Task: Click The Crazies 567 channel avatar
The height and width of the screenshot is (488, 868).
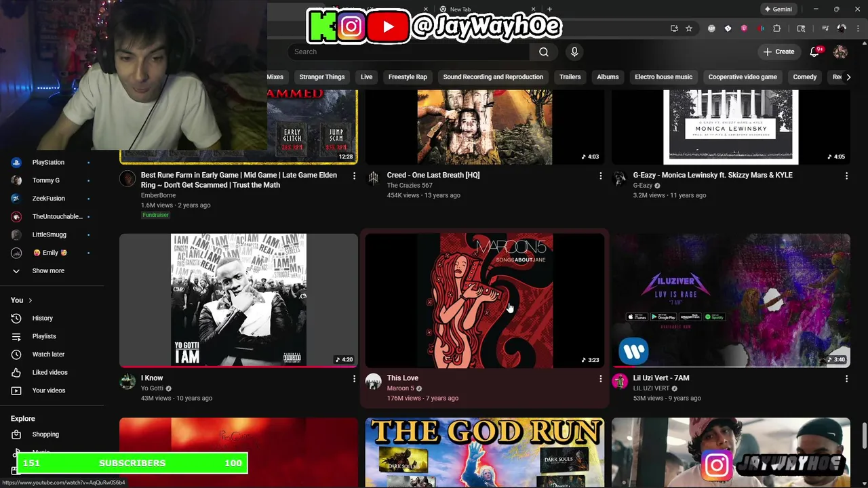Action: 374,178
